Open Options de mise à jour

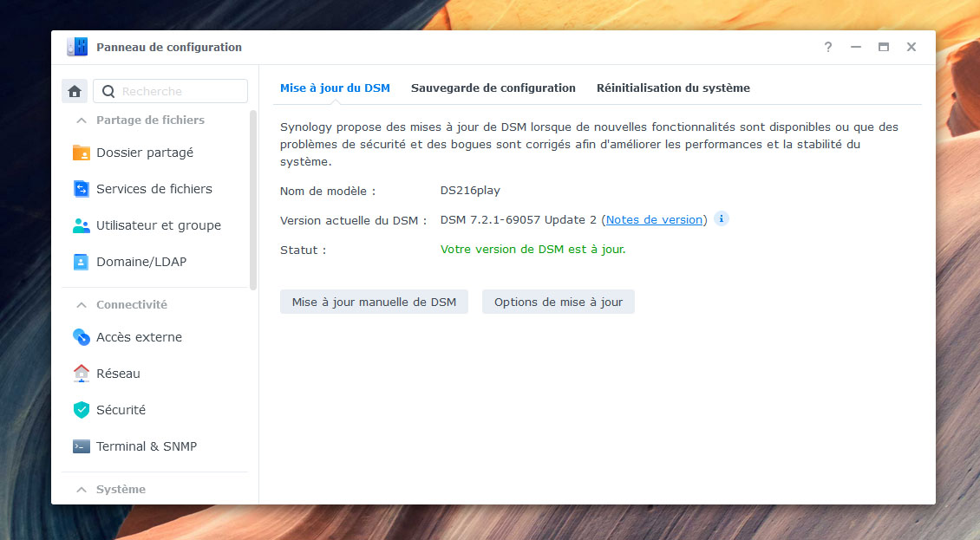(559, 302)
